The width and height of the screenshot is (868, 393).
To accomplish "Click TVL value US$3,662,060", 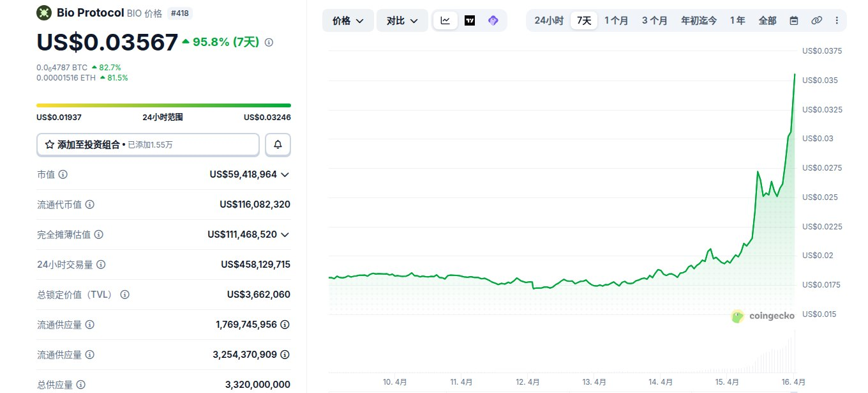I will click(x=259, y=295).
